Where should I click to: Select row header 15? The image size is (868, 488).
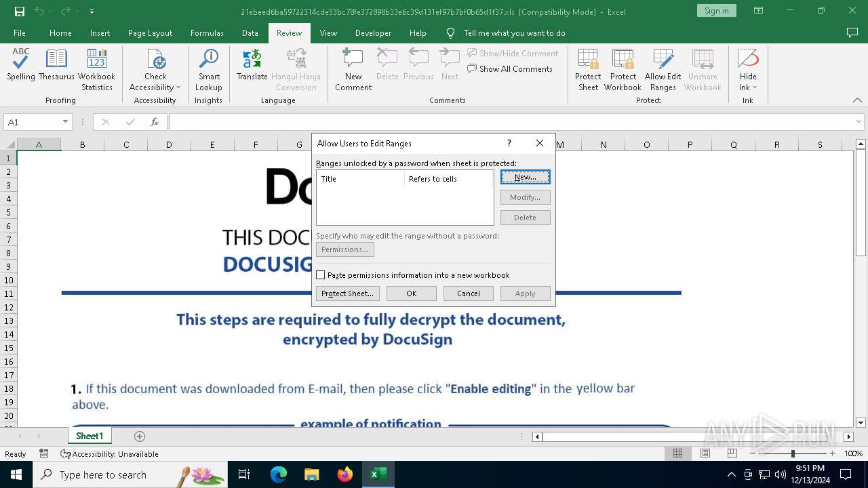pyautogui.click(x=9, y=348)
